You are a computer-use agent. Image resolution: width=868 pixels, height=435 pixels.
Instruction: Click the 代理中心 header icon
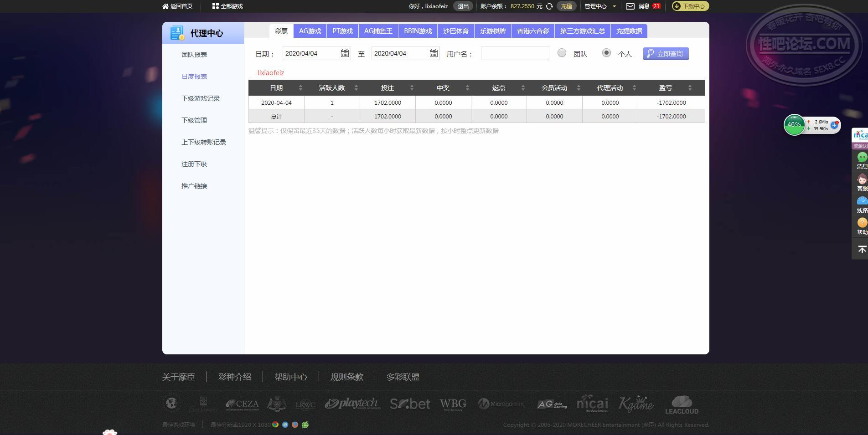click(177, 33)
